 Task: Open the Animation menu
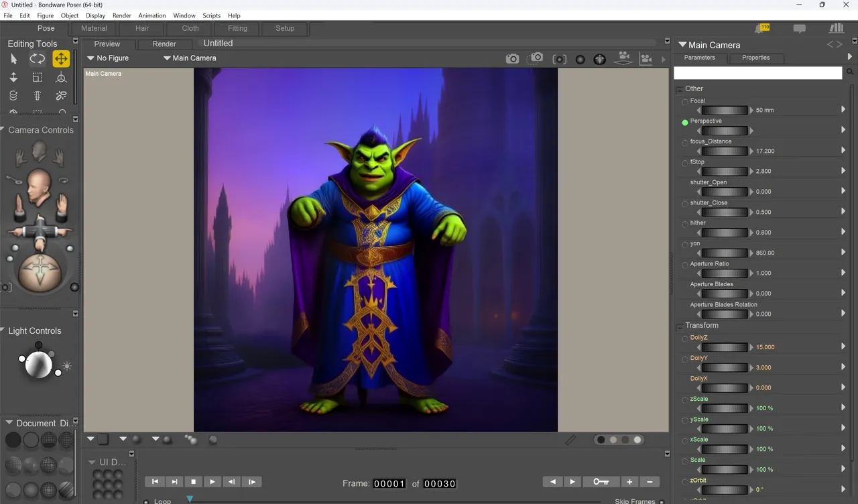pos(152,15)
